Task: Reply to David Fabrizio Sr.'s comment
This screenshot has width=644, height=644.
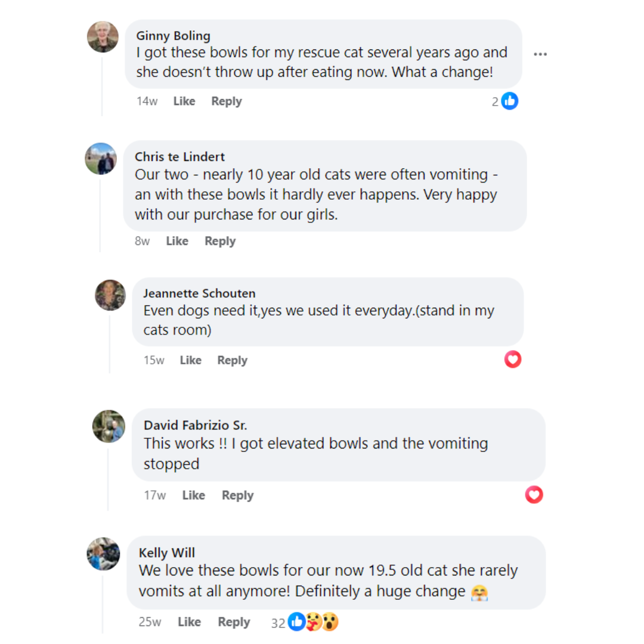Action: click(x=237, y=495)
